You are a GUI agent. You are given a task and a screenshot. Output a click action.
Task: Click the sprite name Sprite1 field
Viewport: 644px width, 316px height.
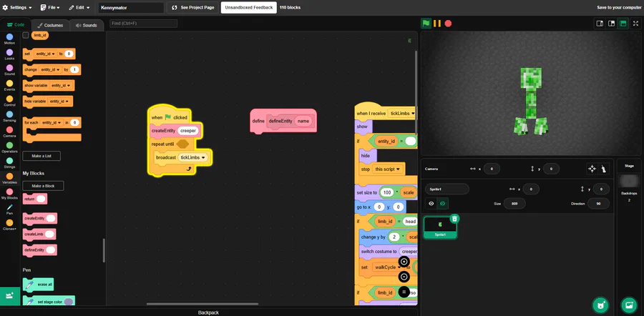point(447,189)
